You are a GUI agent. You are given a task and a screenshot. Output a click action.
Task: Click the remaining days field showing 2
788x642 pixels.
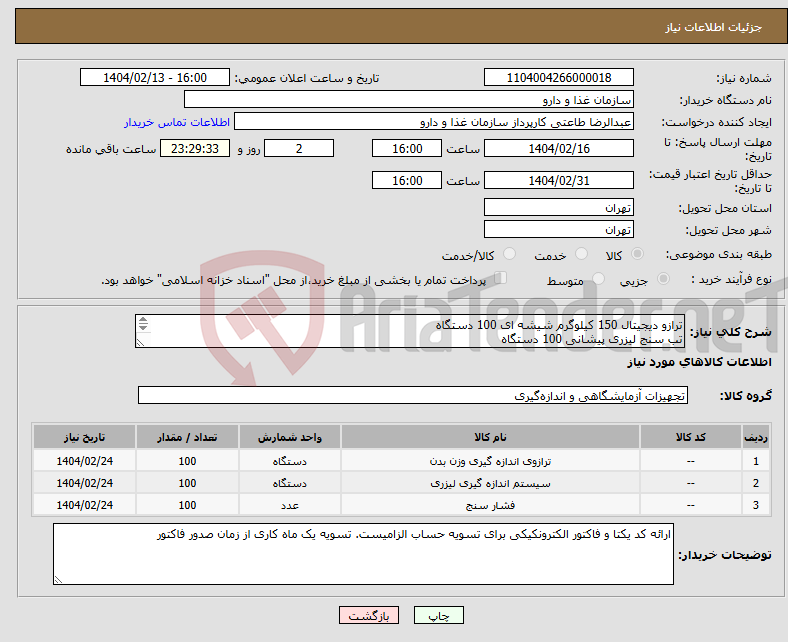point(299,148)
